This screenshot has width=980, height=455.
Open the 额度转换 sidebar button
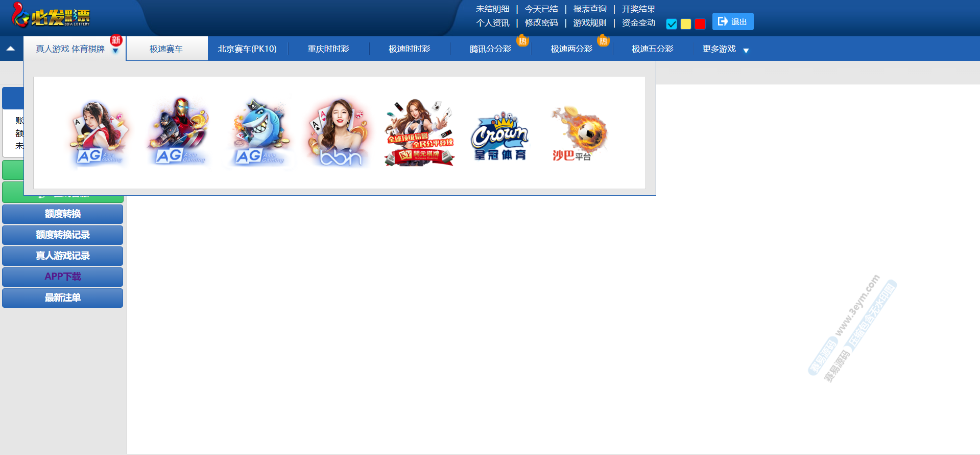[62, 214]
